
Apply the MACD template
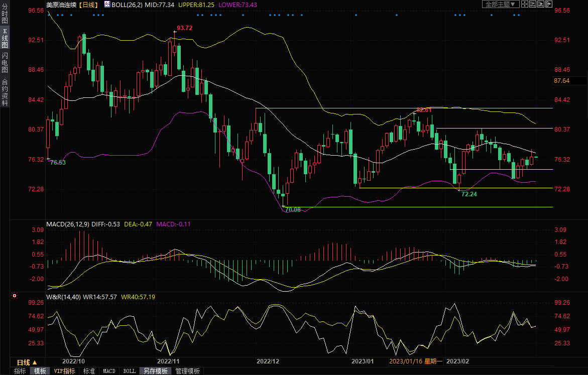pyautogui.click(x=109, y=371)
